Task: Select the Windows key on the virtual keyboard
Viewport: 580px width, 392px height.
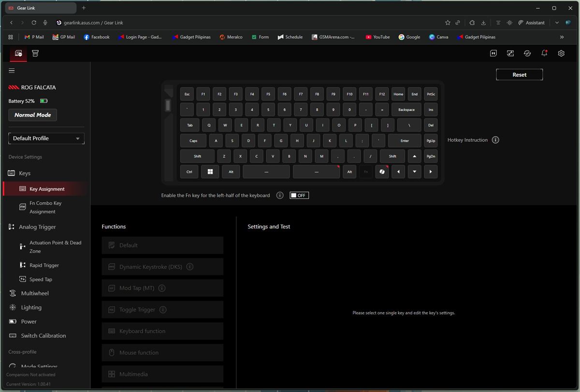Action: (x=210, y=172)
